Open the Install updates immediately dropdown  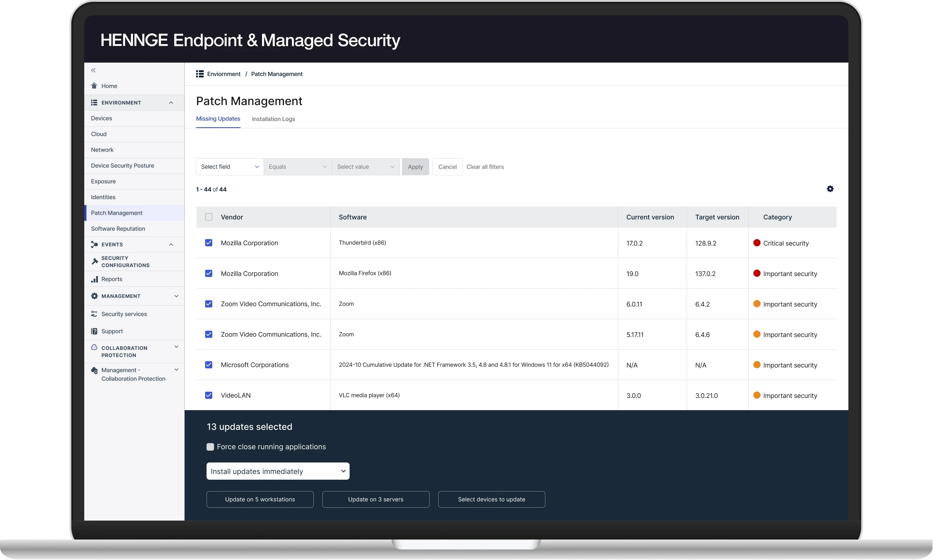pyautogui.click(x=278, y=471)
